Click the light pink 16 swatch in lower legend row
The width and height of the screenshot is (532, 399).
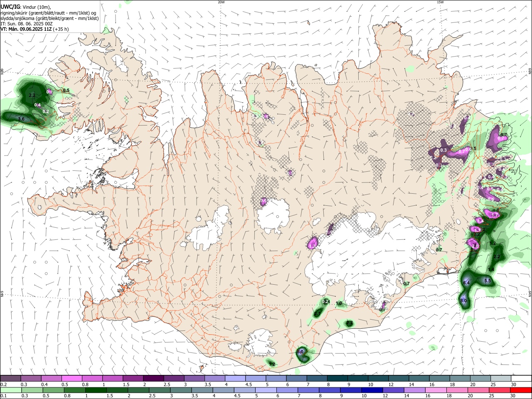click(436, 390)
